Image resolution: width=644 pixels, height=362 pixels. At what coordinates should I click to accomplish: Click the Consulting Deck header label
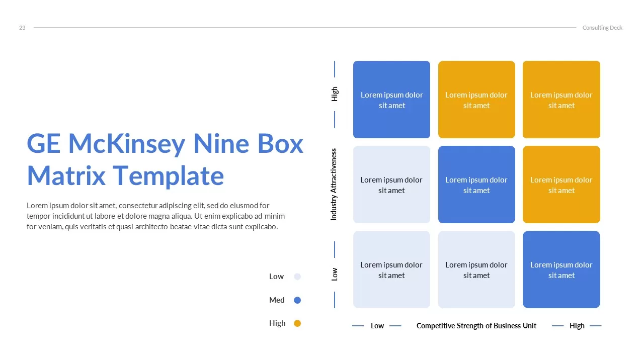coord(602,28)
